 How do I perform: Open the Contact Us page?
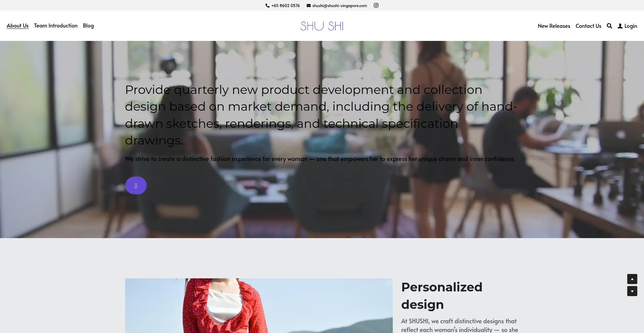point(588,26)
